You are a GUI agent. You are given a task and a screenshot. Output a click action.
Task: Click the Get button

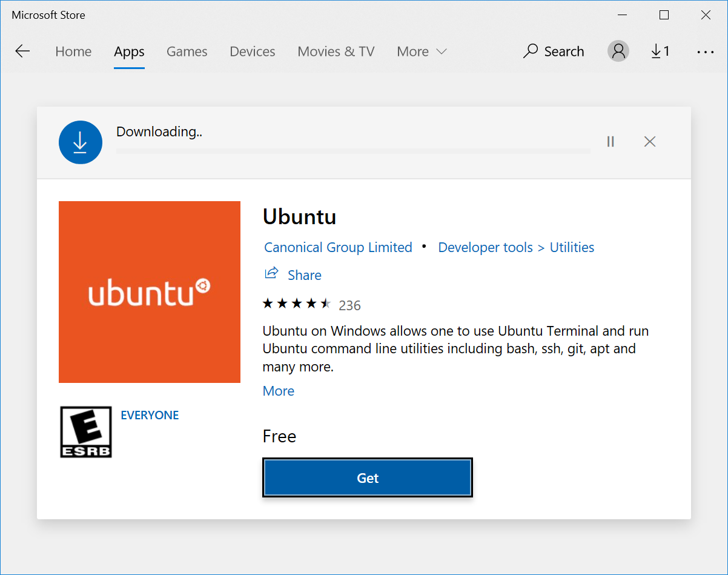tap(368, 478)
